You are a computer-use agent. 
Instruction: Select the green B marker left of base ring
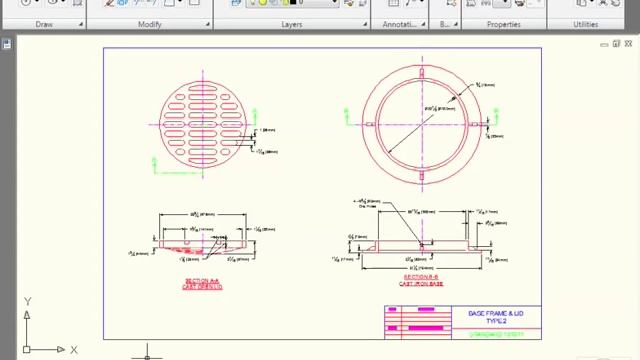[347, 111]
